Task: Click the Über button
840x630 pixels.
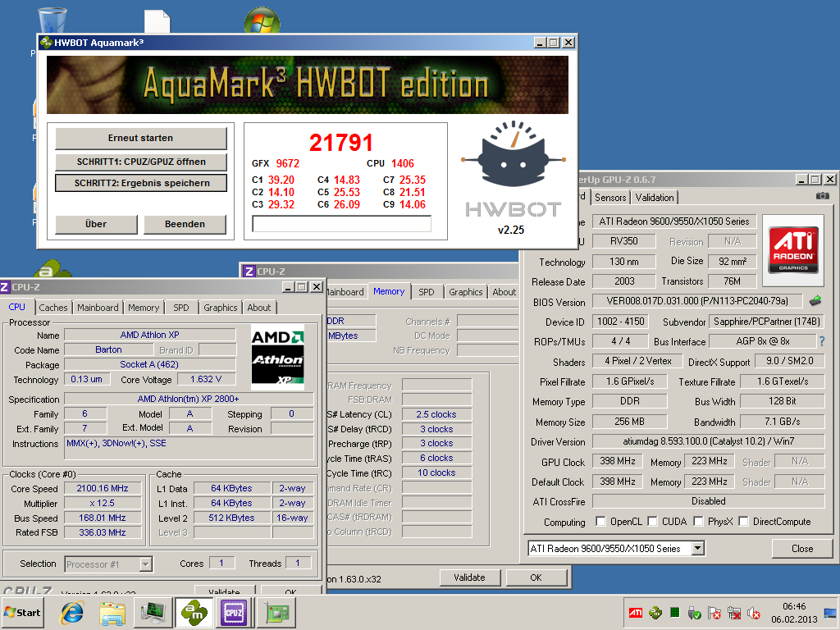Action: click(x=96, y=224)
